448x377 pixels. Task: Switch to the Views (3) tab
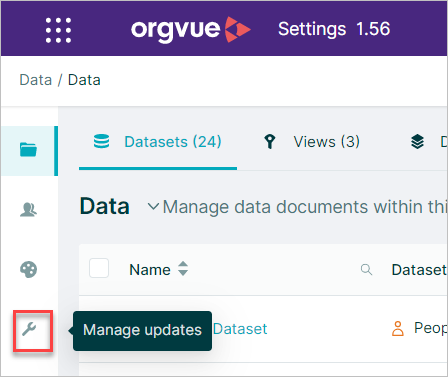[312, 142]
